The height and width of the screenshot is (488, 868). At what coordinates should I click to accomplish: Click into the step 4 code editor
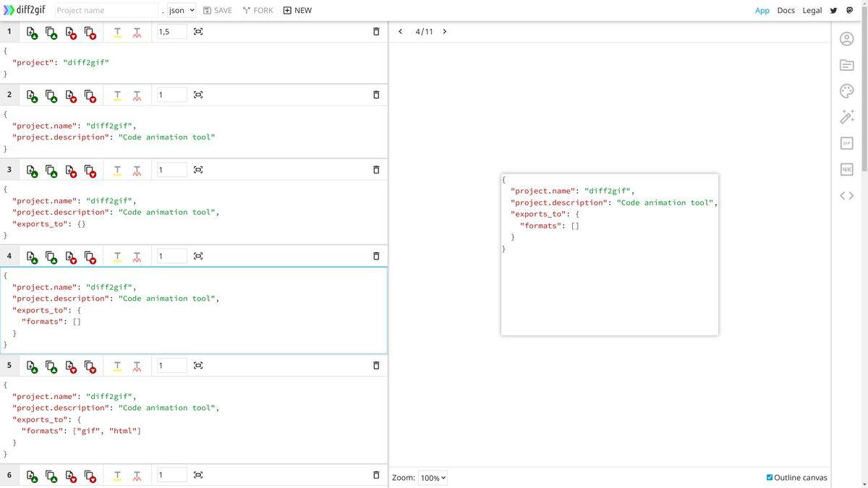[x=193, y=310]
